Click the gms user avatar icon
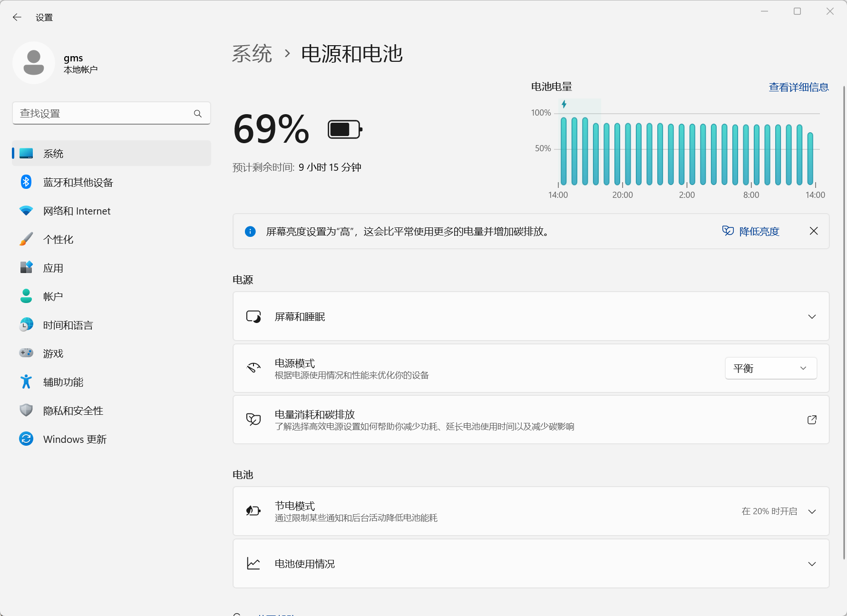The width and height of the screenshot is (847, 616). pos(34,63)
